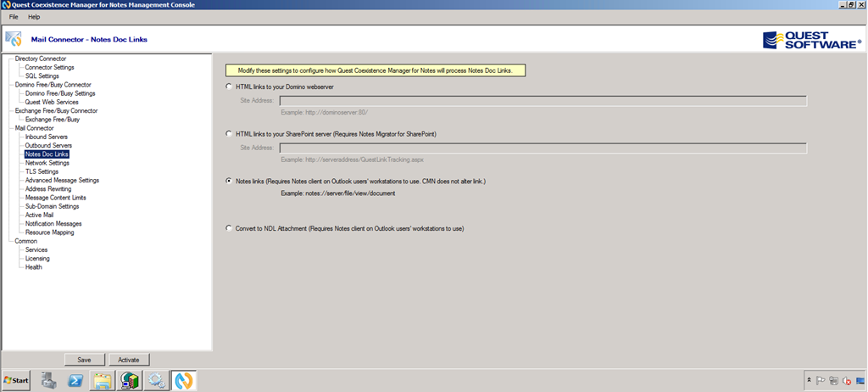Open Resource Mapping settings

point(49,232)
